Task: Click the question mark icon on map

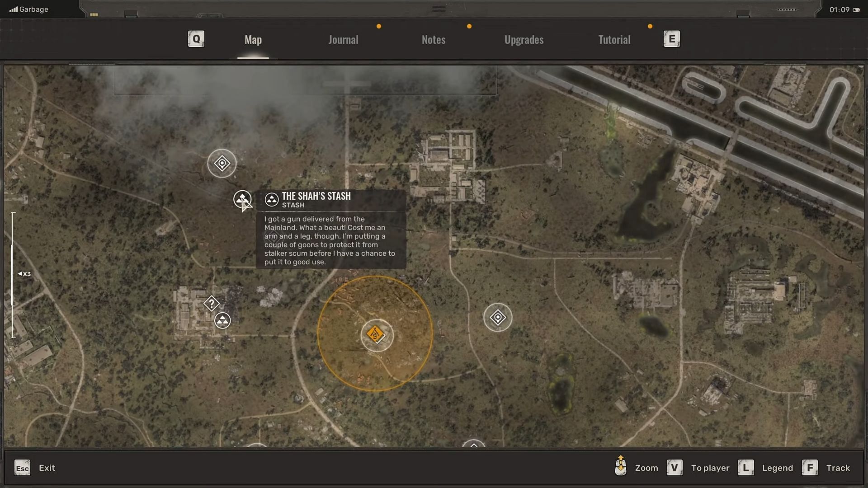Action: coord(212,303)
